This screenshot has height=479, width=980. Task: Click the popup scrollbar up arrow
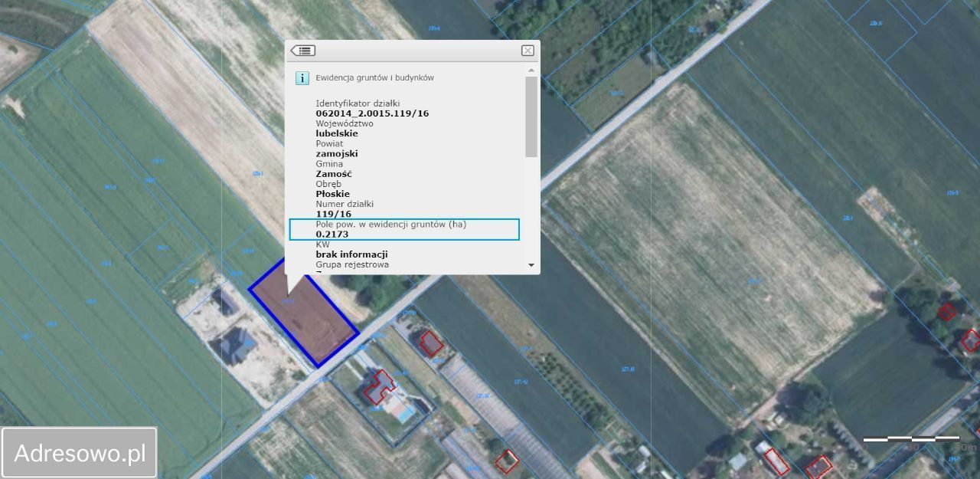click(531, 71)
